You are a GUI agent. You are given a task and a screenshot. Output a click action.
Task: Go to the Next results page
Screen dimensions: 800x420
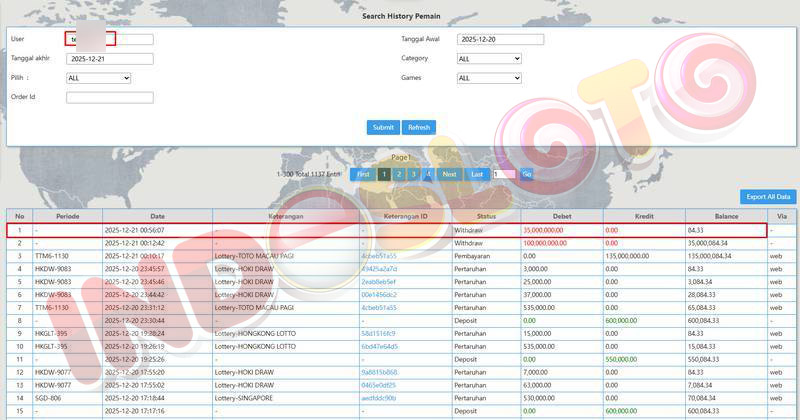tap(449, 174)
